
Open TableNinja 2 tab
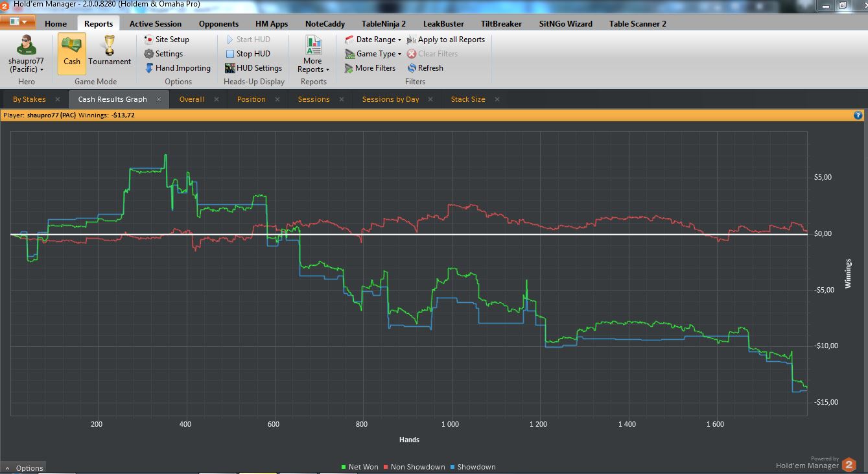(384, 24)
